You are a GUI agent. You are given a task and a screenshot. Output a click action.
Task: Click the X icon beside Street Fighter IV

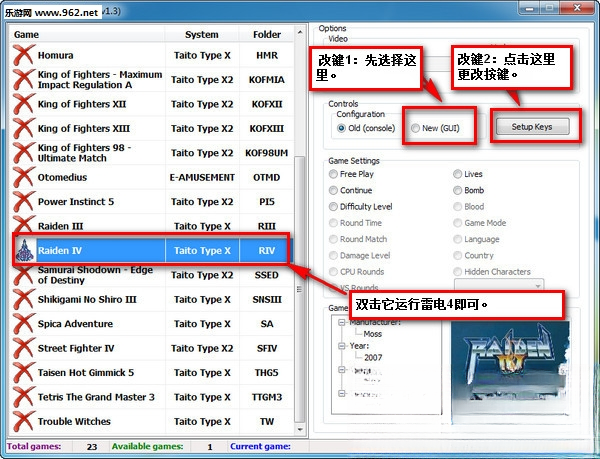tap(24, 348)
